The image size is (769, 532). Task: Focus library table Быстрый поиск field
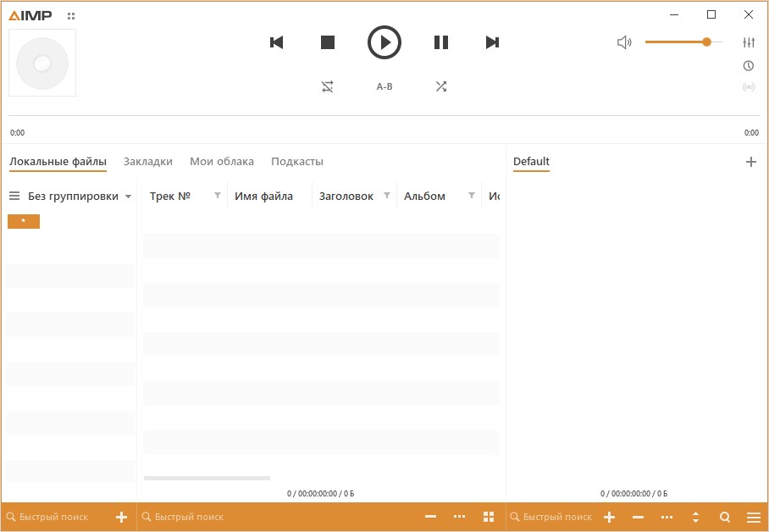(190, 517)
